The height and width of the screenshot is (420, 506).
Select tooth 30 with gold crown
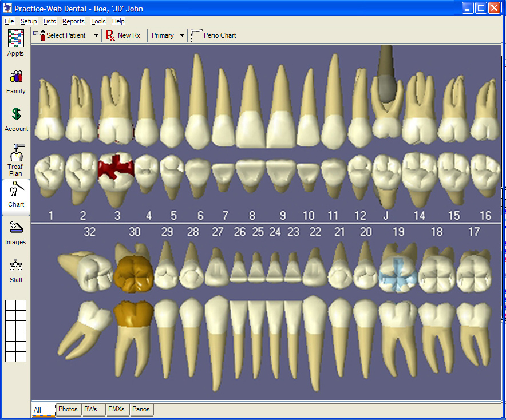[133, 274]
